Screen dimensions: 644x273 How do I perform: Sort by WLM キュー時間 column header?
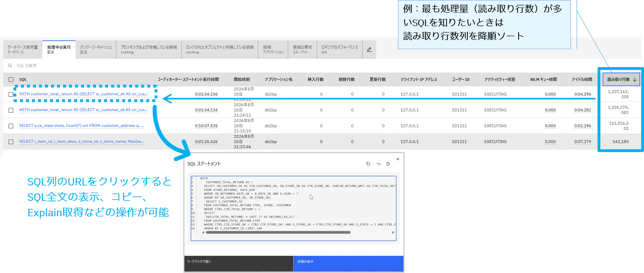point(543,80)
